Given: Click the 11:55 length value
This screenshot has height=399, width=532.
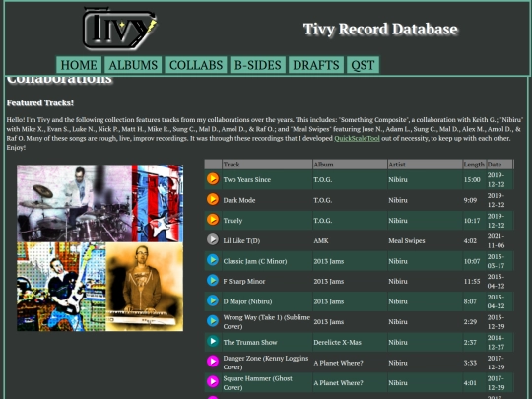Looking at the screenshot, I should [472, 281].
